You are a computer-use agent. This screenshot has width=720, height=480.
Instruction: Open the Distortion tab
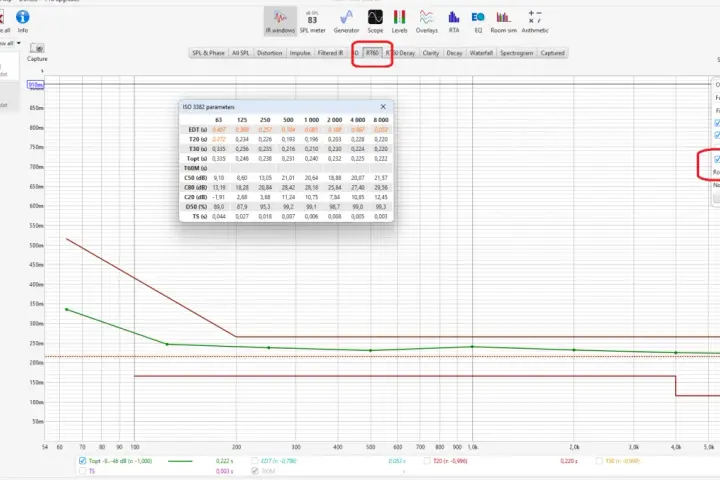coord(270,53)
